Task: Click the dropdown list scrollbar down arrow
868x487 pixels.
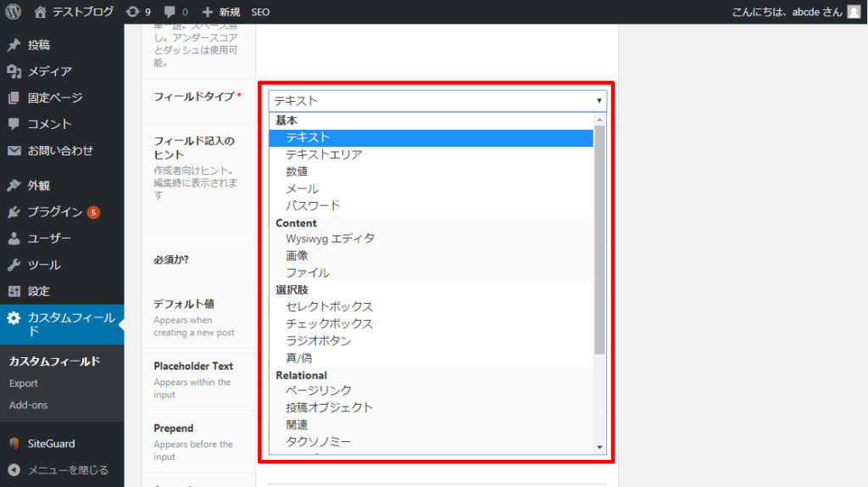Action: (x=600, y=446)
